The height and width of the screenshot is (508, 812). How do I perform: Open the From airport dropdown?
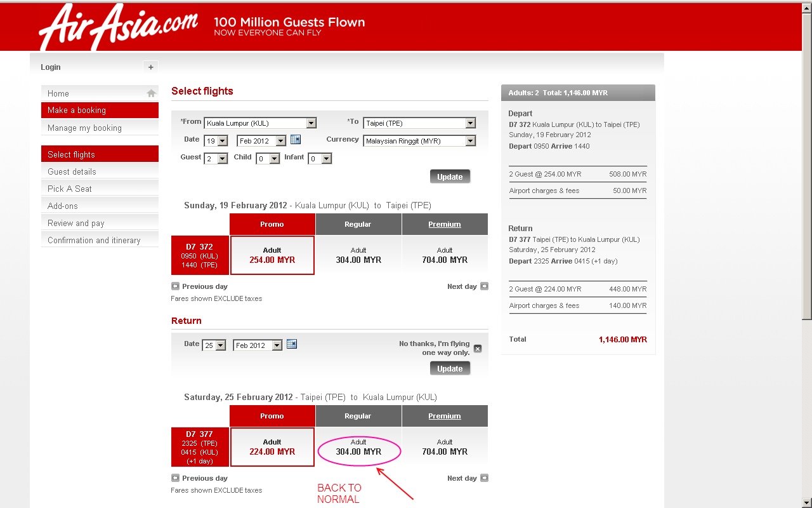[x=260, y=123]
